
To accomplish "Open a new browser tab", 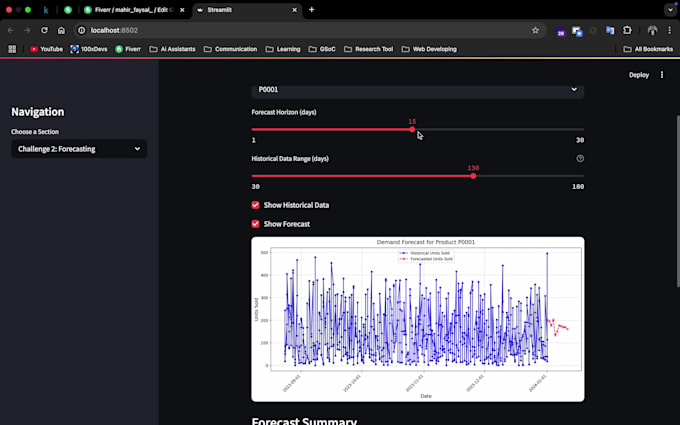I will click(x=311, y=10).
